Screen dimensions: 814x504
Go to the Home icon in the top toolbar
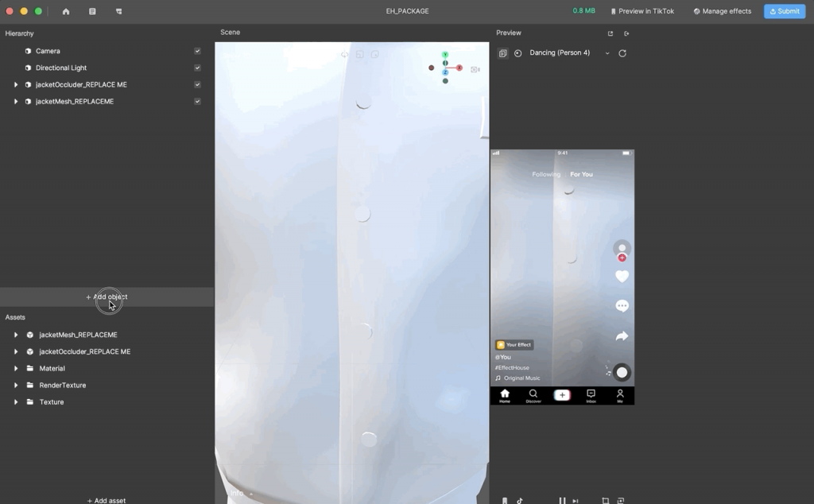66,11
